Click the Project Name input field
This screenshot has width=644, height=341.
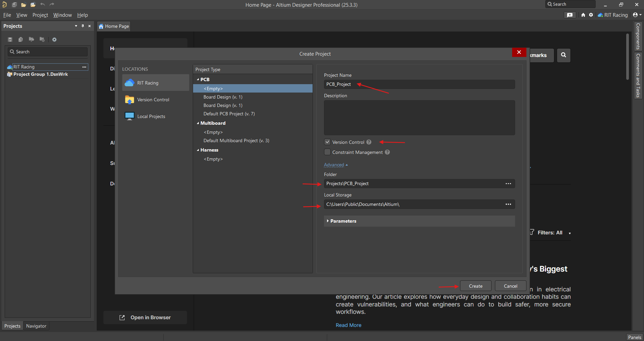pyautogui.click(x=419, y=84)
